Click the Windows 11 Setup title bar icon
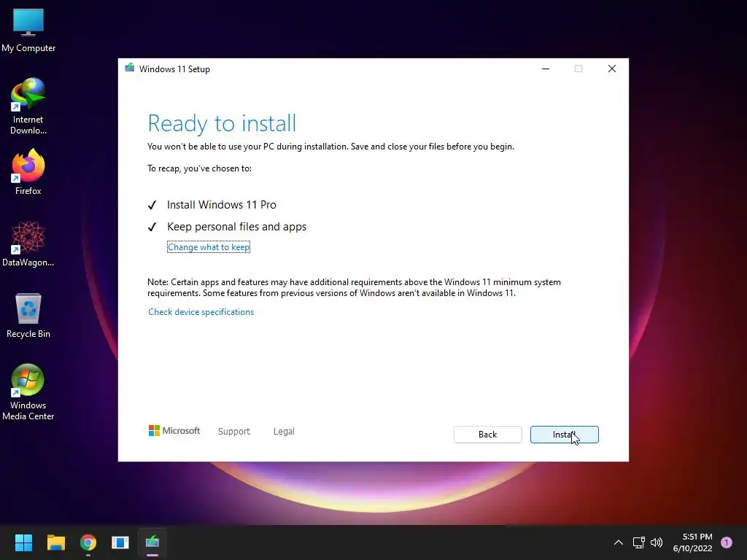The height and width of the screenshot is (560, 747). tap(130, 68)
